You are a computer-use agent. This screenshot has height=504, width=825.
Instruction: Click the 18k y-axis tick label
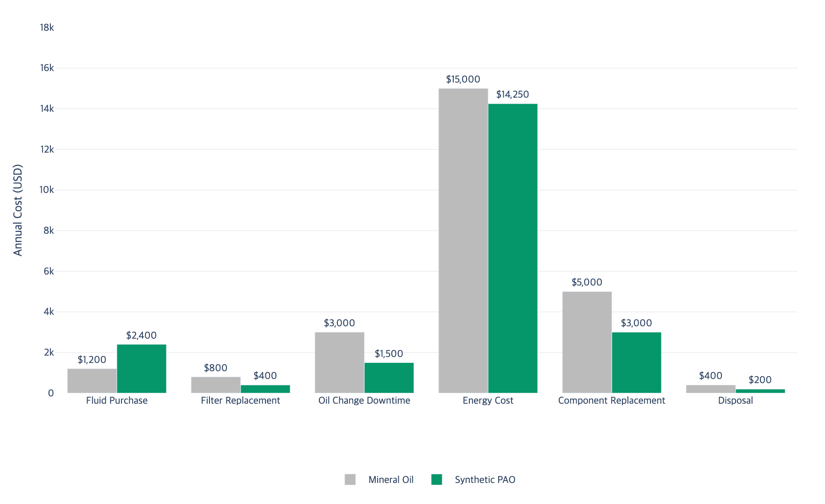click(x=47, y=27)
